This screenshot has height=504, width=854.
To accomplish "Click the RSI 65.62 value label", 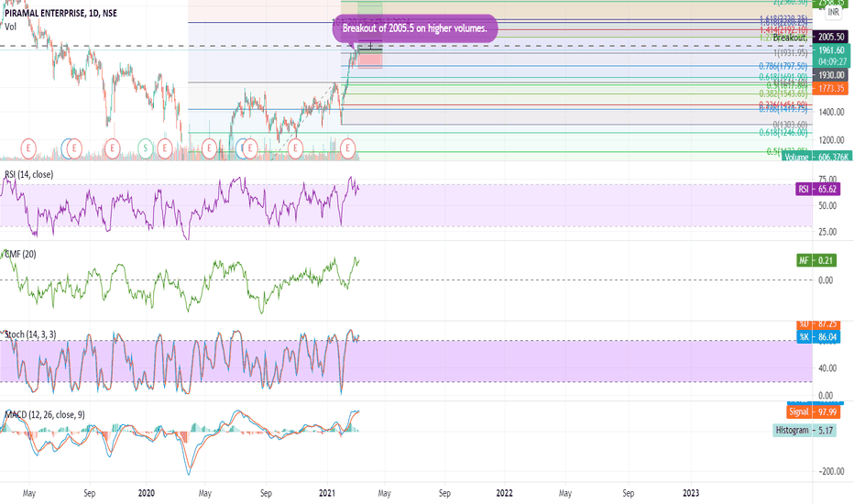I will 817,189.
